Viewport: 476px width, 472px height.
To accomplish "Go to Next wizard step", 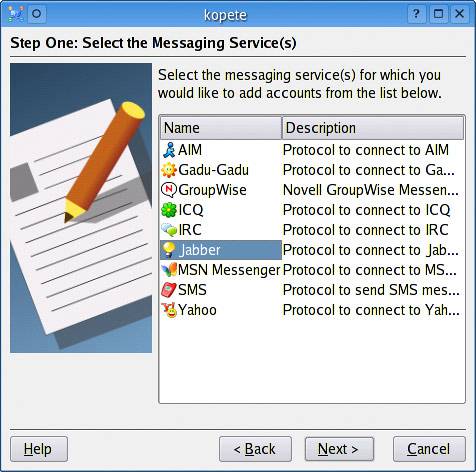I will (339, 449).
